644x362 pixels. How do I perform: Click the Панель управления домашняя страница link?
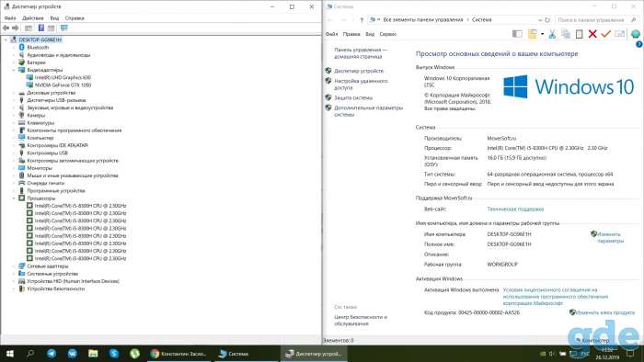tap(361, 53)
